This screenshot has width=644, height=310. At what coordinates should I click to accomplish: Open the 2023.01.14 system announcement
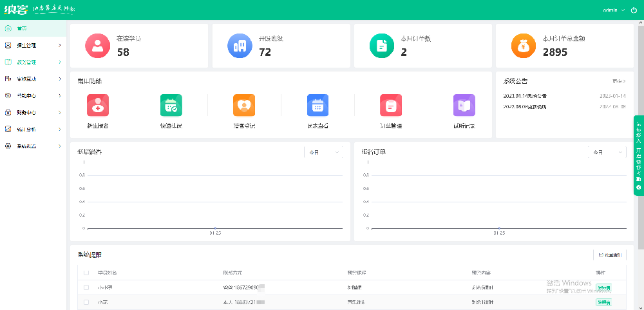pos(525,96)
